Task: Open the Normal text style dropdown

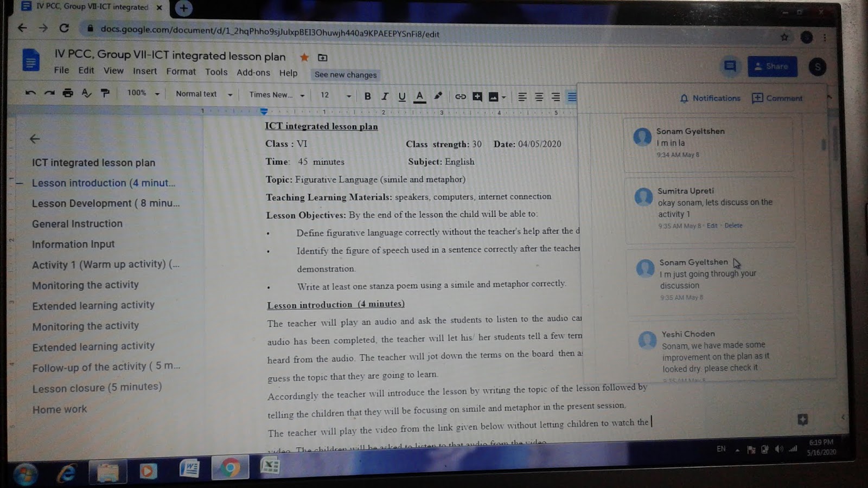Action: pyautogui.click(x=203, y=94)
